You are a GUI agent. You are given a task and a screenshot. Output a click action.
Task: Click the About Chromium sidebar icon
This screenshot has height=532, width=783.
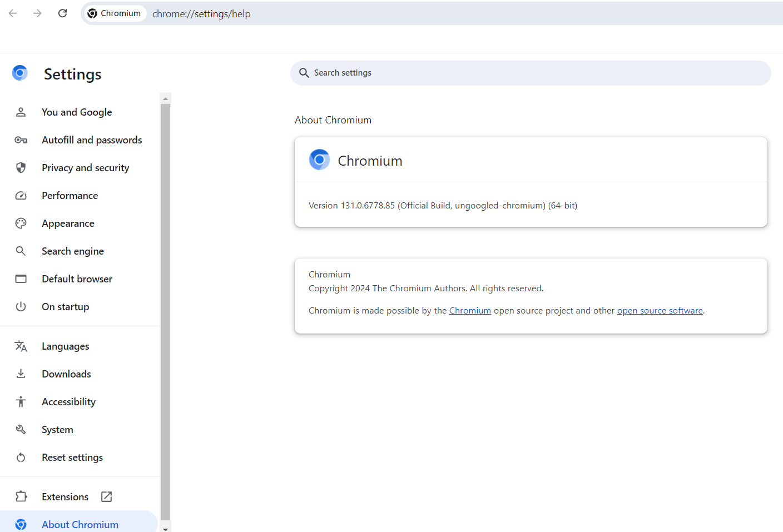(21, 525)
